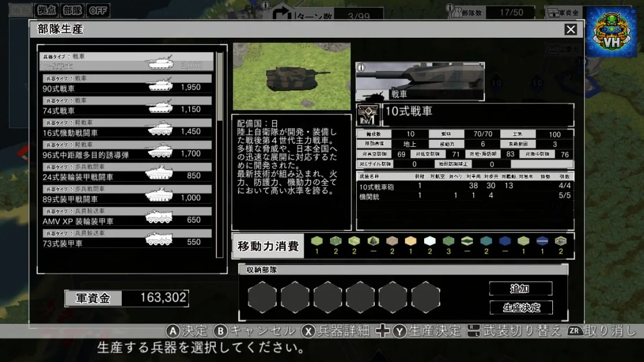
Task: Toggle the OFF display button
Action: [97, 10]
